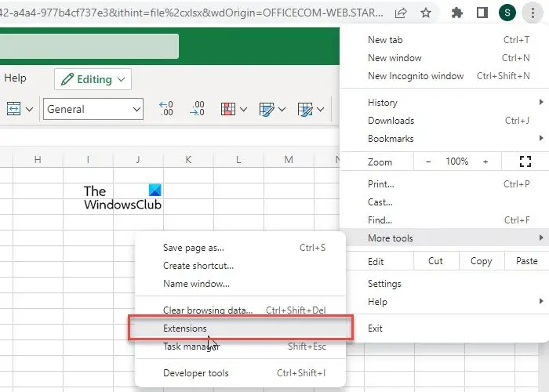Image resolution: width=549 pixels, height=392 pixels.
Task: Click the Cut button in Edit row
Action: pyautogui.click(x=436, y=261)
